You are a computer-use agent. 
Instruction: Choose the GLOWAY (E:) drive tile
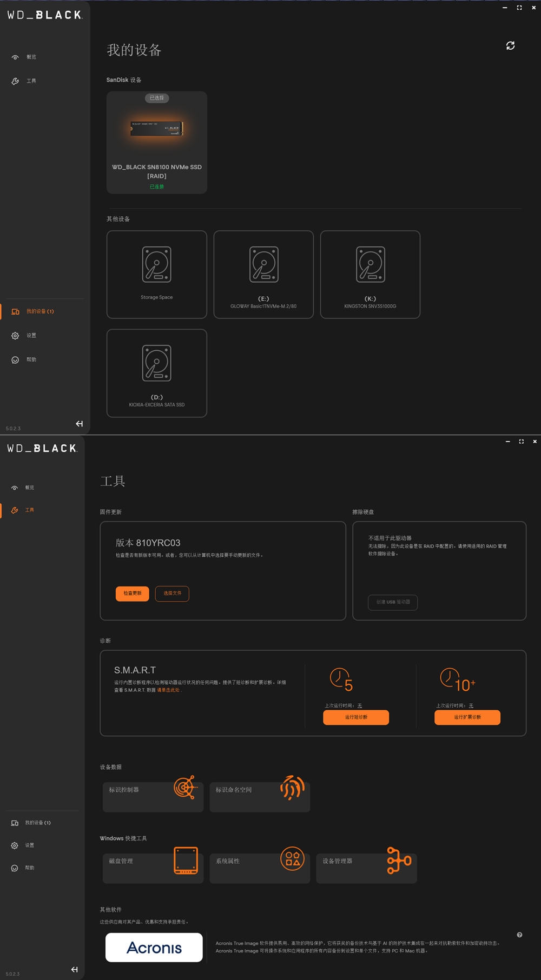263,275
